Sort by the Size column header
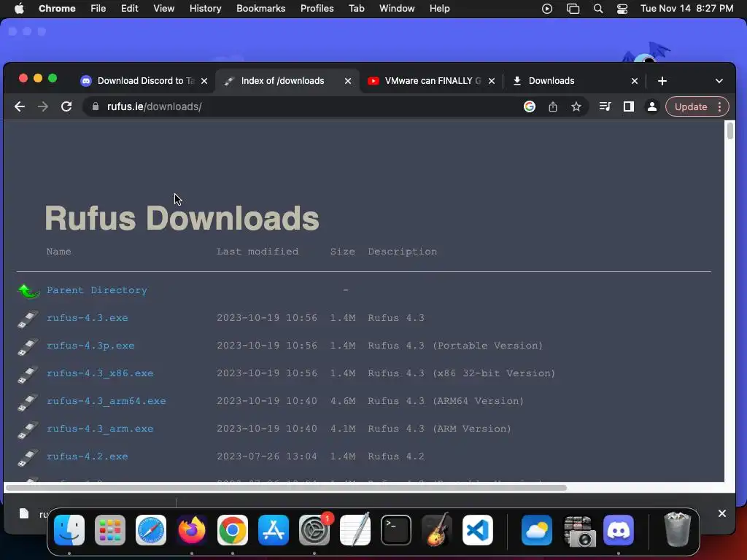Screen dimensions: 747x560 343,252
